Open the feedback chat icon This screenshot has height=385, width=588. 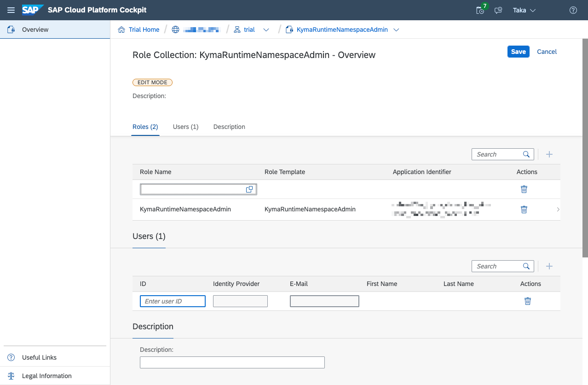point(498,10)
